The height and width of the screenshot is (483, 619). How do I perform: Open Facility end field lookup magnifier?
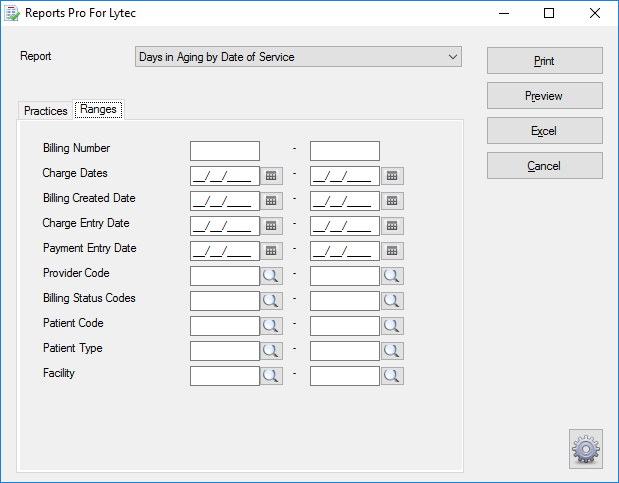click(x=392, y=375)
